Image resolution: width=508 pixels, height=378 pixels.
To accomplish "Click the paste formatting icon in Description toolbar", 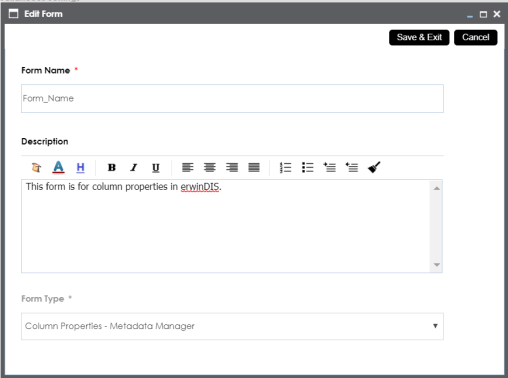I will click(x=36, y=167).
